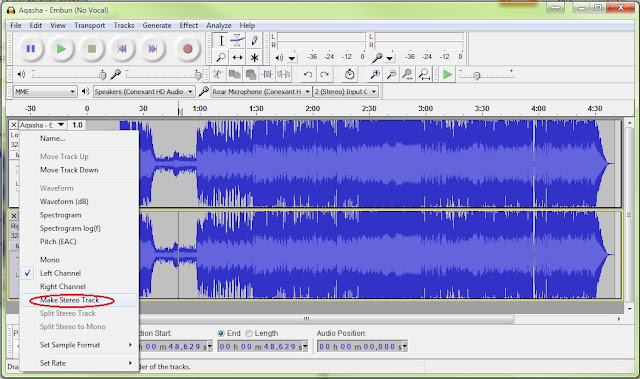The height and width of the screenshot is (379, 640).
Task: Open the 2 (Stereo) Input channels dropdown
Action: (x=346, y=92)
